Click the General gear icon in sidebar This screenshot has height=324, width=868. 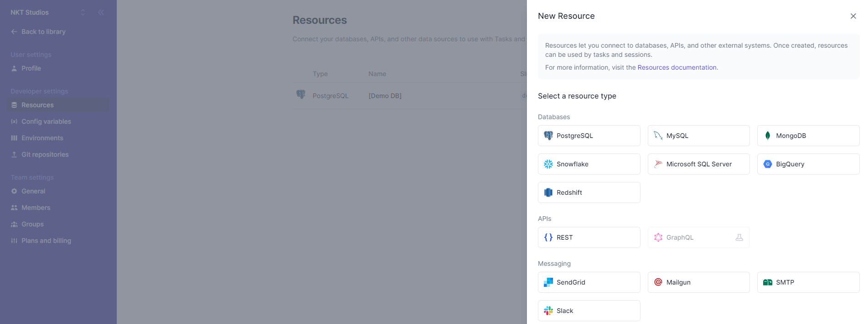(x=14, y=191)
